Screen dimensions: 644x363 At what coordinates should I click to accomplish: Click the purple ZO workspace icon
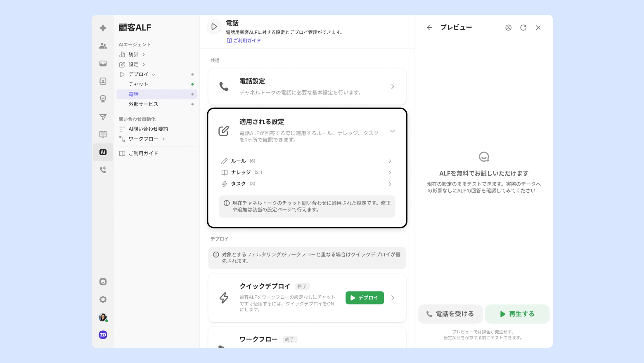pyautogui.click(x=103, y=335)
